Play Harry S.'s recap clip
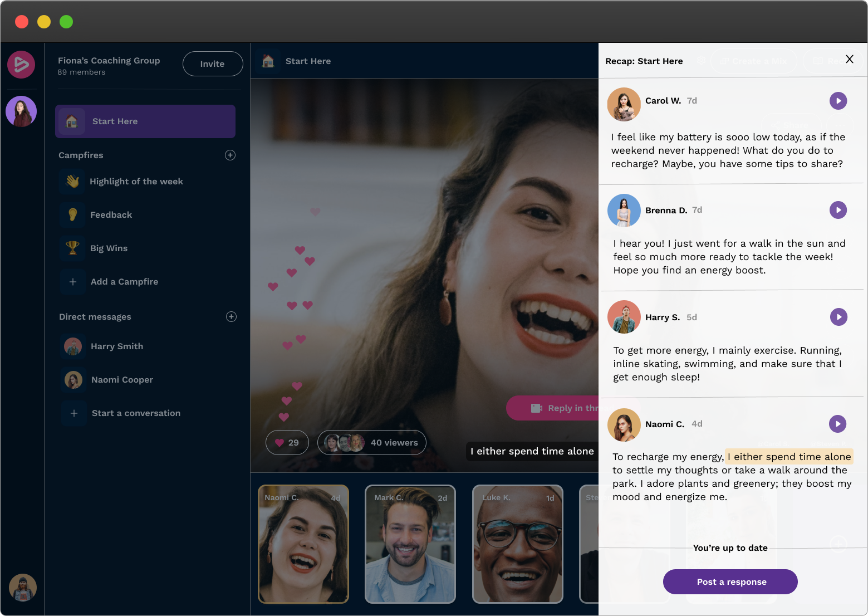 (x=838, y=317)
